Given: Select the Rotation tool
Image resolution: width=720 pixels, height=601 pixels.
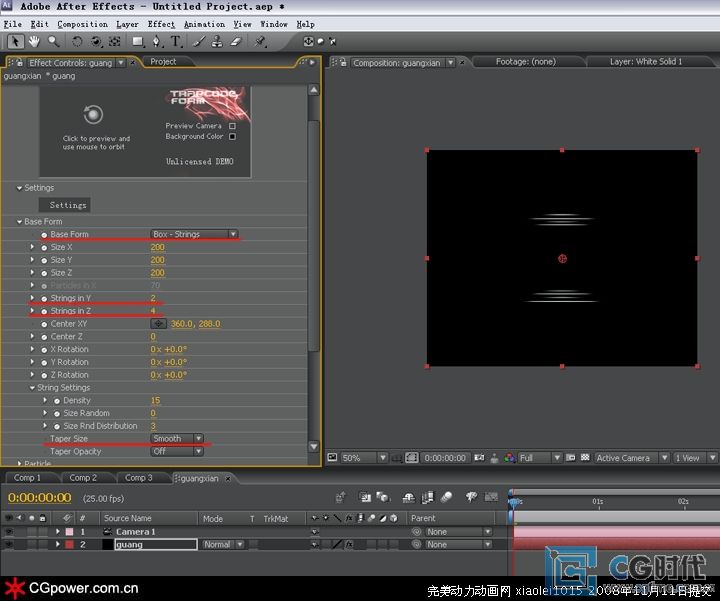Looking at the screenshot, I should click(77, 42).
